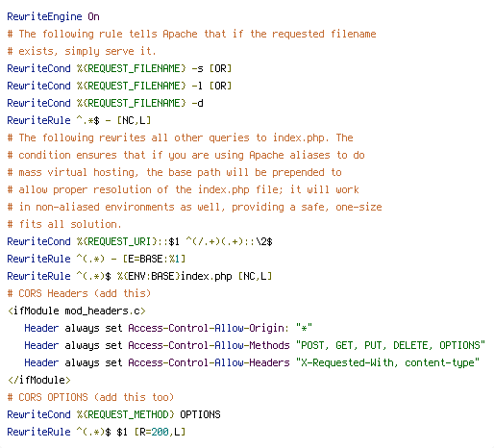Click the '# CORS OPTIONS (add this too)' comment
Image resolution: width=494 pixels, height=448 pixels.
pyautogui.click(x=90, y=397)
